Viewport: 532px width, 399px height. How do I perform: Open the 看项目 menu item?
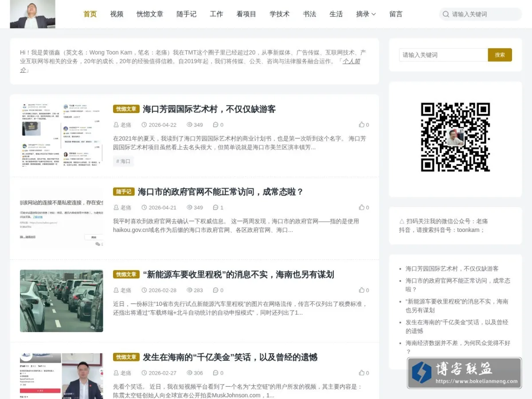(246, 14)
